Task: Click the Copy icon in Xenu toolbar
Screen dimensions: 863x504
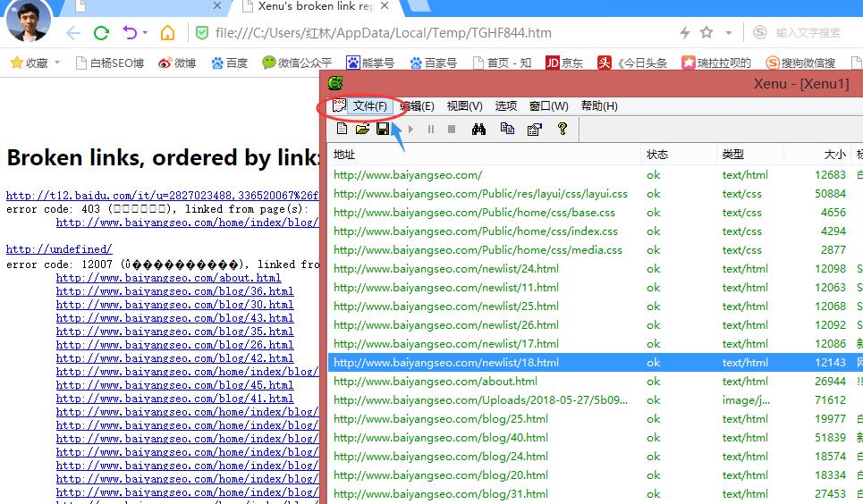Action: coord(507,129)
